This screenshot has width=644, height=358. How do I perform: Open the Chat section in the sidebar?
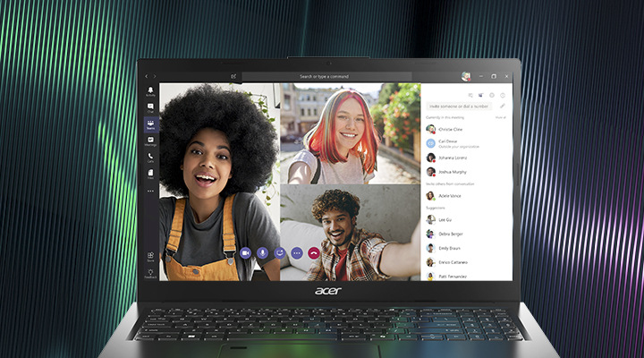150,107
